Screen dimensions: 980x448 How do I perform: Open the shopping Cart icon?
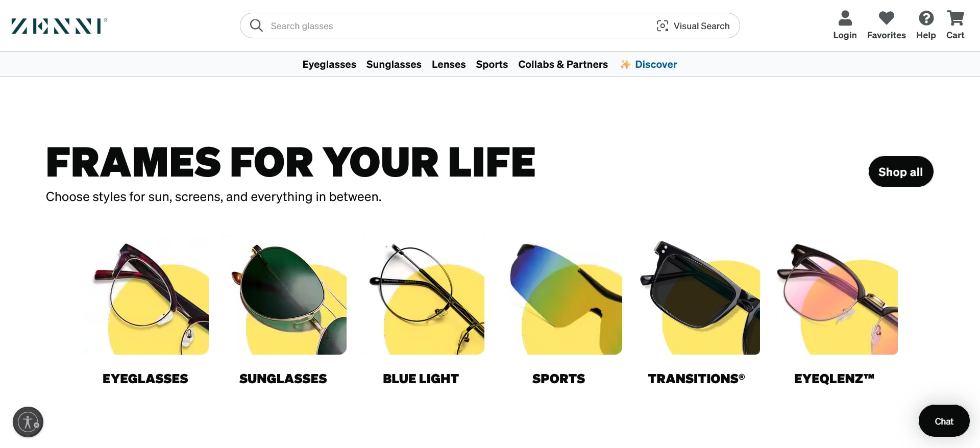click(955, 18)
